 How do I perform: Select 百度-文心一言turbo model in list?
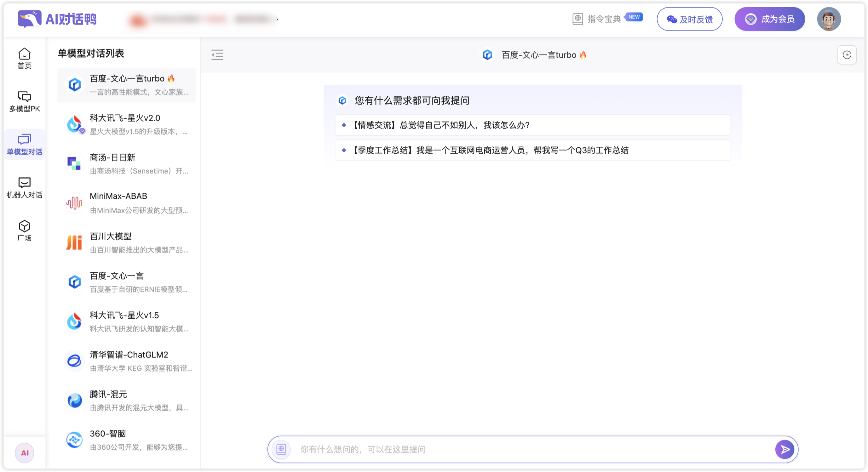click(126, 85)
